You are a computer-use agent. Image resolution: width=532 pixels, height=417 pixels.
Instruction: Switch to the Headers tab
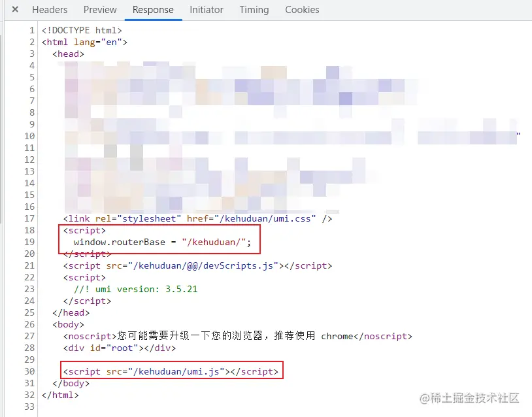point(50,10)
